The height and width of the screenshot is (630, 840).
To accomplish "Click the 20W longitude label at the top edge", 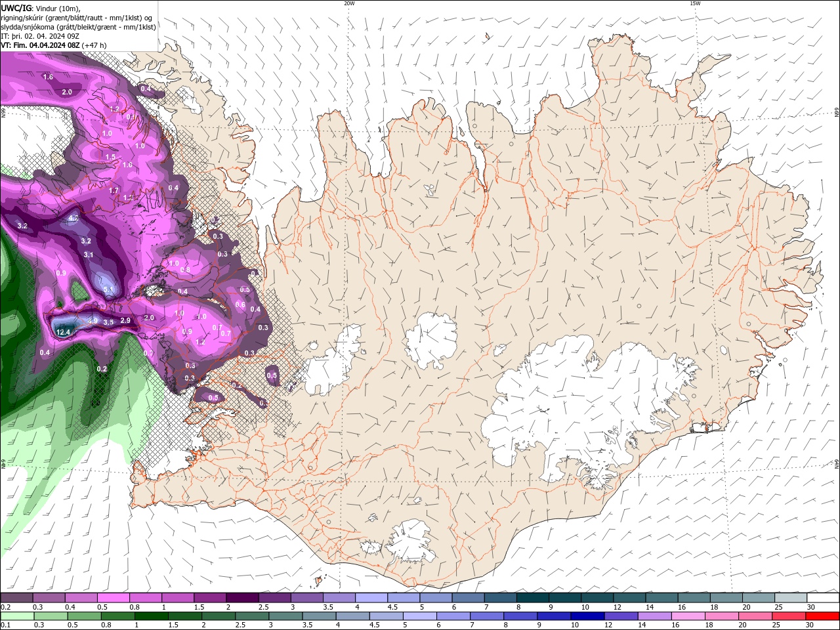I will (x=349, y=3).
